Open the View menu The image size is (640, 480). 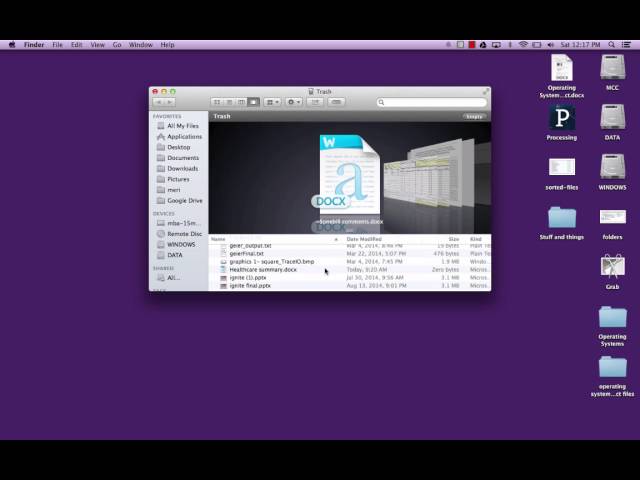coord(98,45)
